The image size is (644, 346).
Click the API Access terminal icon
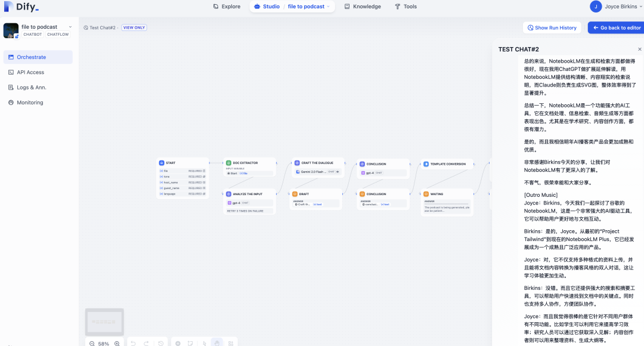point(11,72)
